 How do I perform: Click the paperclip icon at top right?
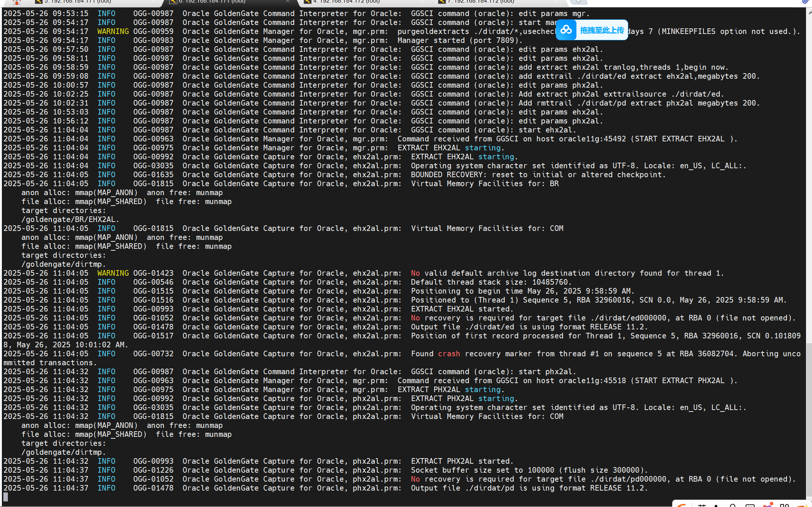coord(805,1)
